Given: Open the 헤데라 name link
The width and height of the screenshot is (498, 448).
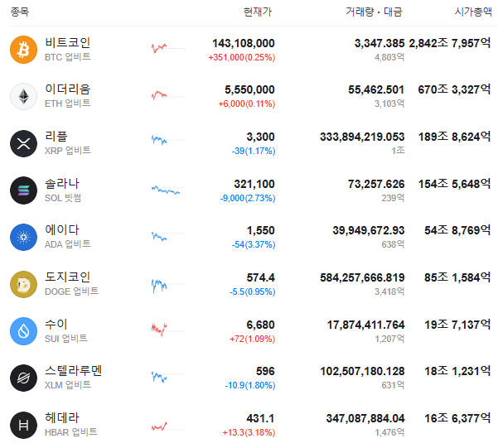Looking at the screenshot, I should pyautogui.click(x=62, y=417).
